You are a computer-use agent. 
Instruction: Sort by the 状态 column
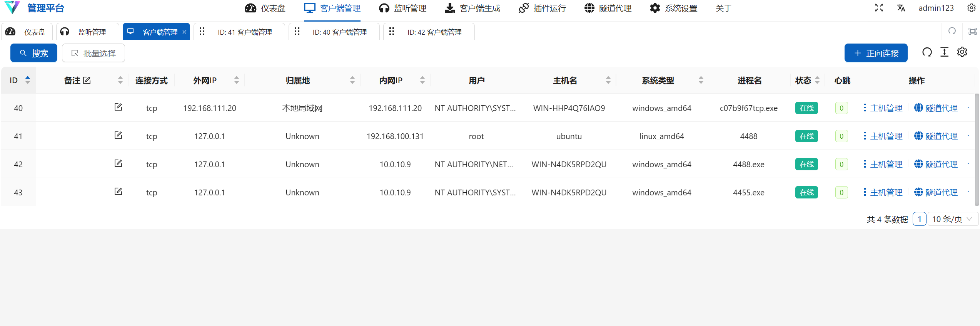(x=817, y=80)
